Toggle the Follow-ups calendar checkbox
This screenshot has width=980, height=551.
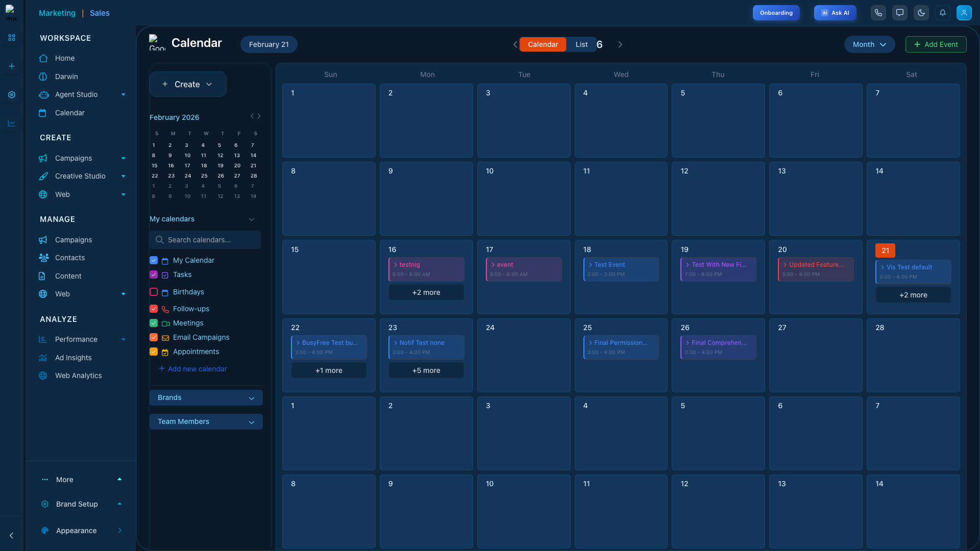154,309
